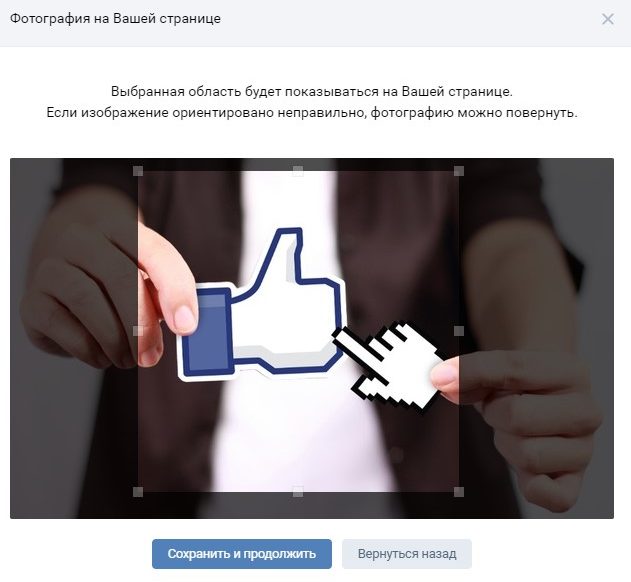
Task: Click 'Вернуться назад' button
Action: 407,554
